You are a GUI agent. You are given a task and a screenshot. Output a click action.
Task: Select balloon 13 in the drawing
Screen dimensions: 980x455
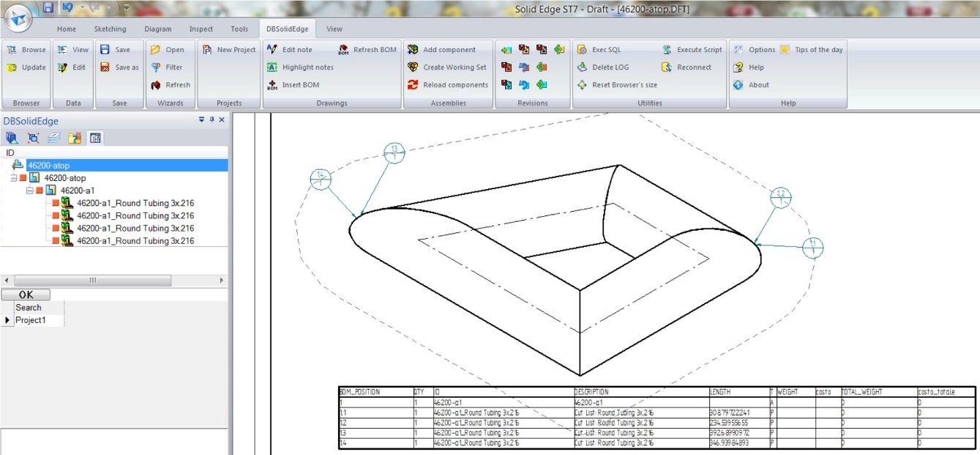click(394, 153)
